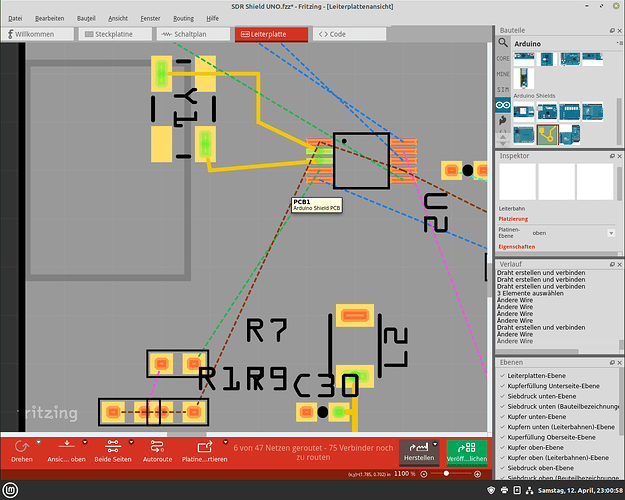The height and width of the screenshot is (500, 625).
Task: Open the parts search magnifier
Action: coord(503,42)
